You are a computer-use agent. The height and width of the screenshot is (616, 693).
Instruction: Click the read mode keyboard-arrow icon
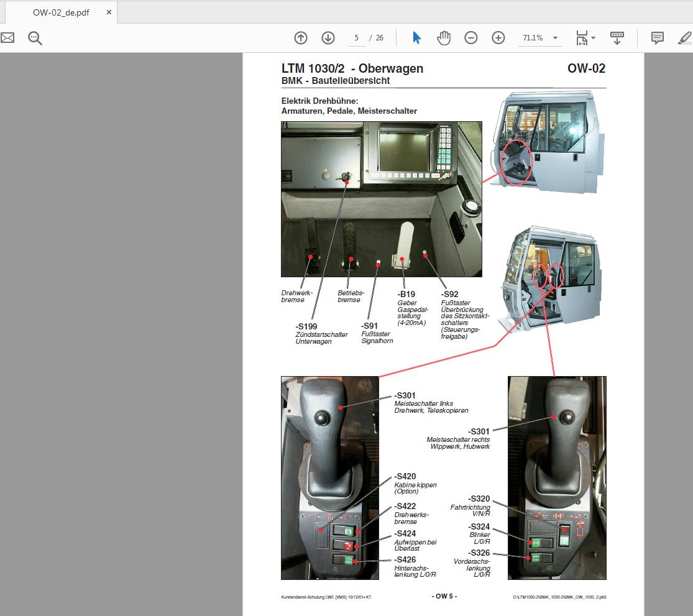pyautogui.click(x=617, y=38)
